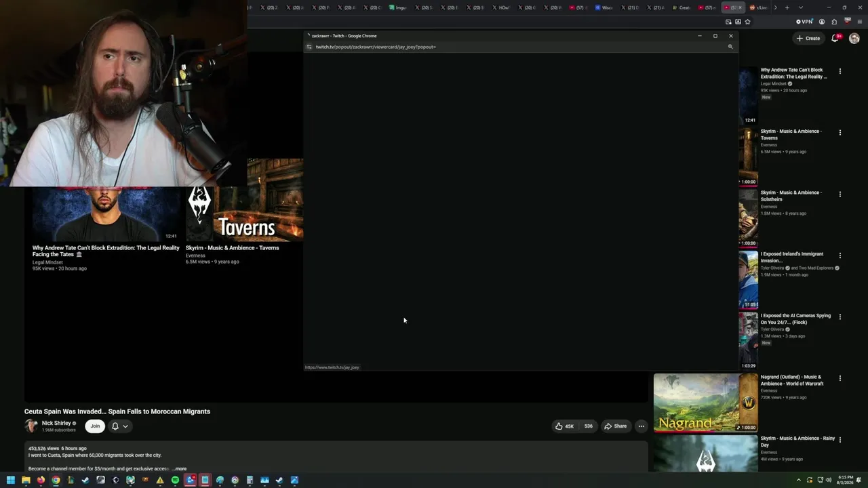Viewport: 868px width, 488px height.
Task: Bookmark this page with star icon
Action: pyautogui.click(x=747, y=22)
